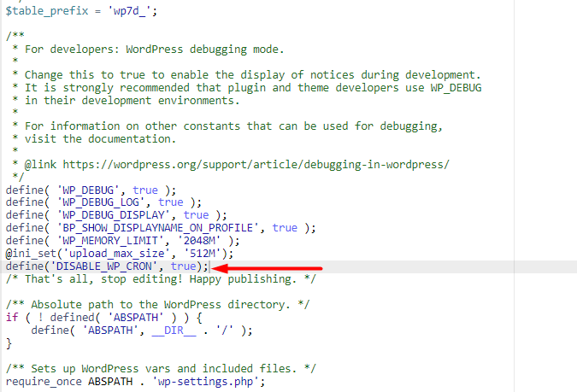This screenshot has height=392, width=577.
Task: Click the 'BP_SHOW_DISPLAYNAME_ON_PROFILE' define line
Action: (161, 228)
